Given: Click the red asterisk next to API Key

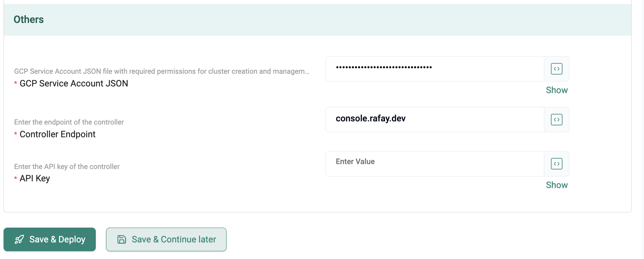Looking at the screenshot, I should pyautogui.click(x=16, y=179).
